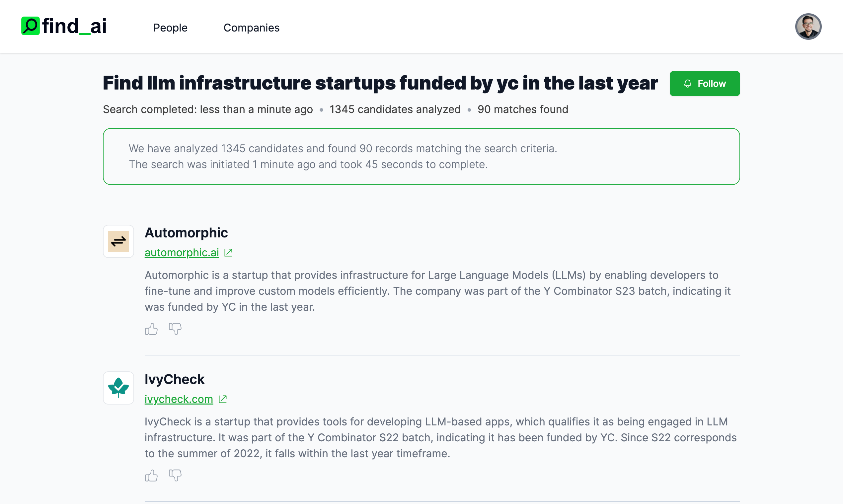Thumbs down the IvyCheck result
This screenshot has width=843, height=504.
tap(175, 475)
